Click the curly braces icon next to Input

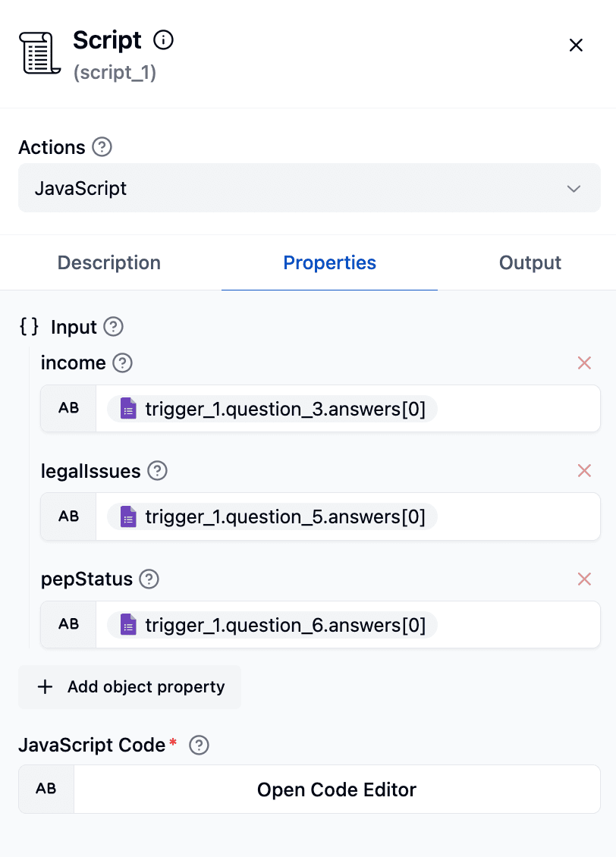pyautogui.click(x=29, y=327)
